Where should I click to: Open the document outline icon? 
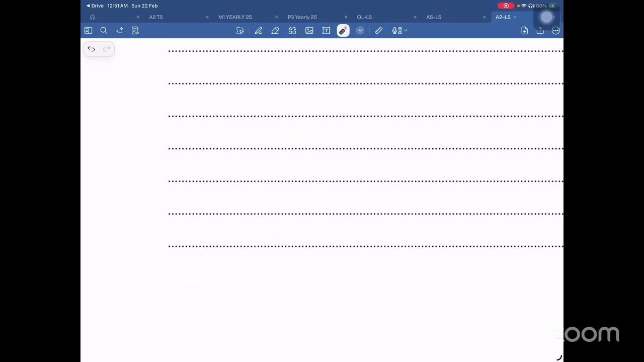click(135, 31)
